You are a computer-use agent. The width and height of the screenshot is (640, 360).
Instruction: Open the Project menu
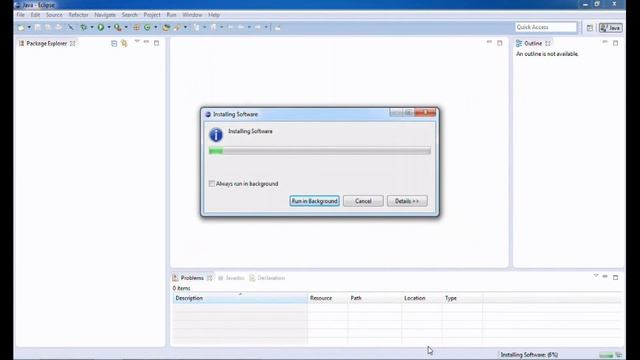pos(152,15)
